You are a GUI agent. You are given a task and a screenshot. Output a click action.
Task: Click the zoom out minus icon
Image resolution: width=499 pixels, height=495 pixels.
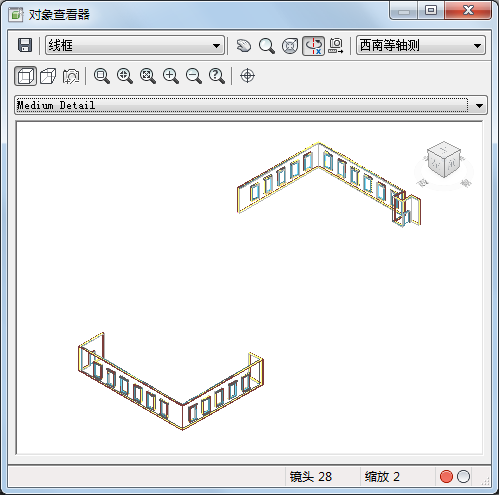click(x=194, y=76)
